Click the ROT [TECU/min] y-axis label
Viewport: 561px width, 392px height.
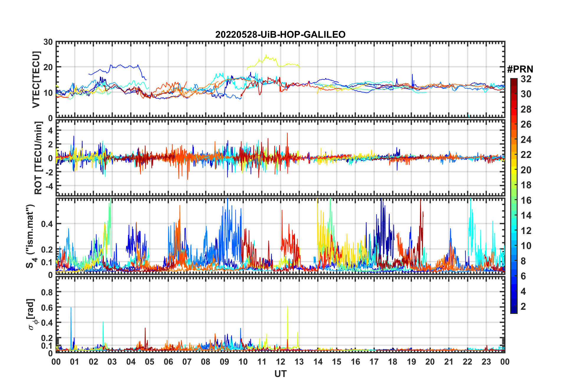click(38, 158)
